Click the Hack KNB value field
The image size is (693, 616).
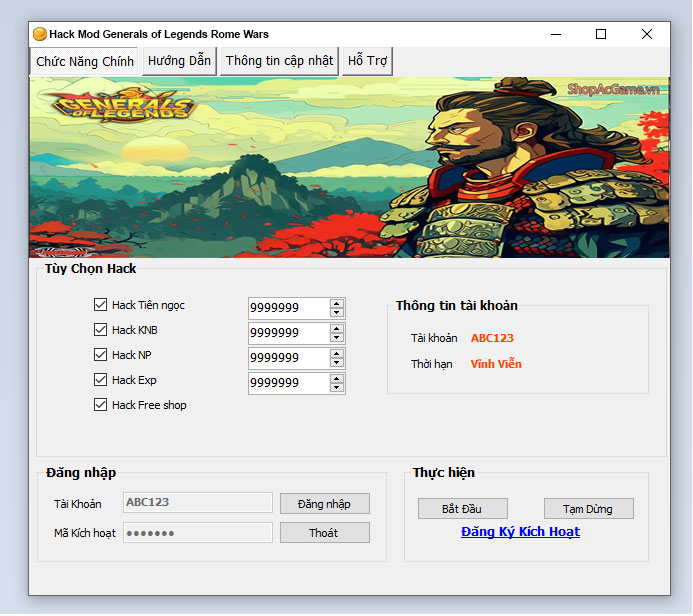[x=289, y=333]
